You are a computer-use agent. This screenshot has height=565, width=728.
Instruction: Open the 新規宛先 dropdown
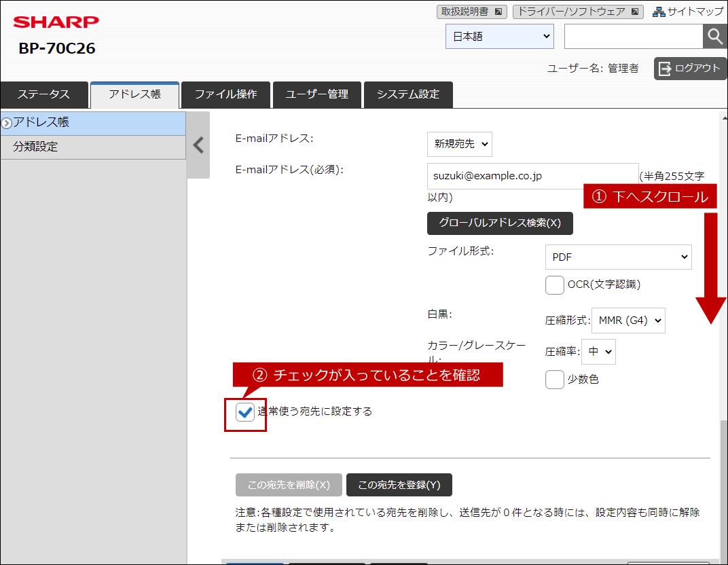(x=460, y=144)
